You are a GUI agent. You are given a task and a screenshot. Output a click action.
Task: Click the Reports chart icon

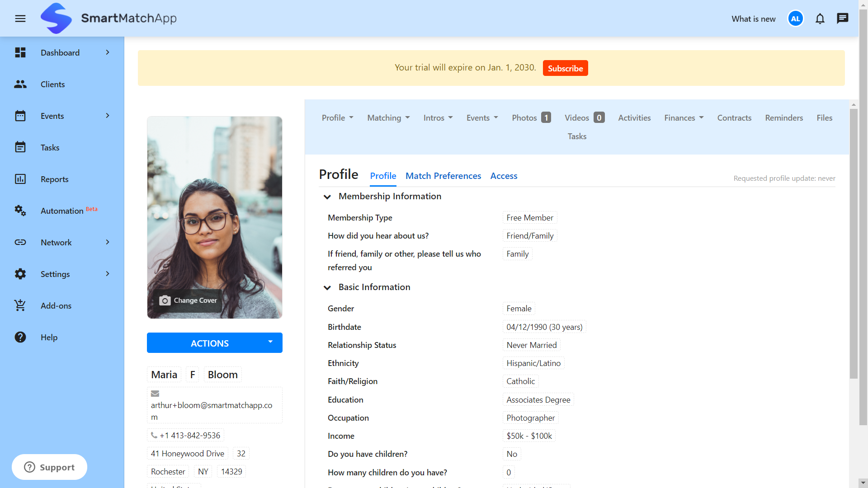[x=20, y=179]
